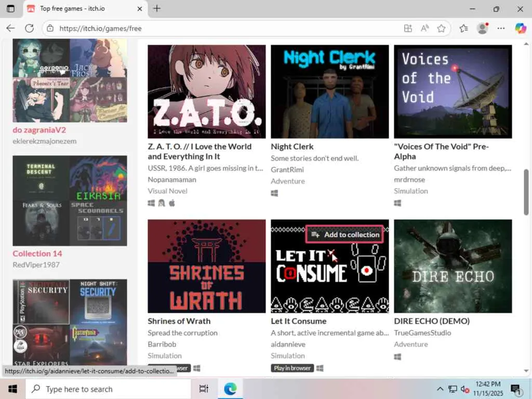Visit author GrantRimi

click(287, 170)
